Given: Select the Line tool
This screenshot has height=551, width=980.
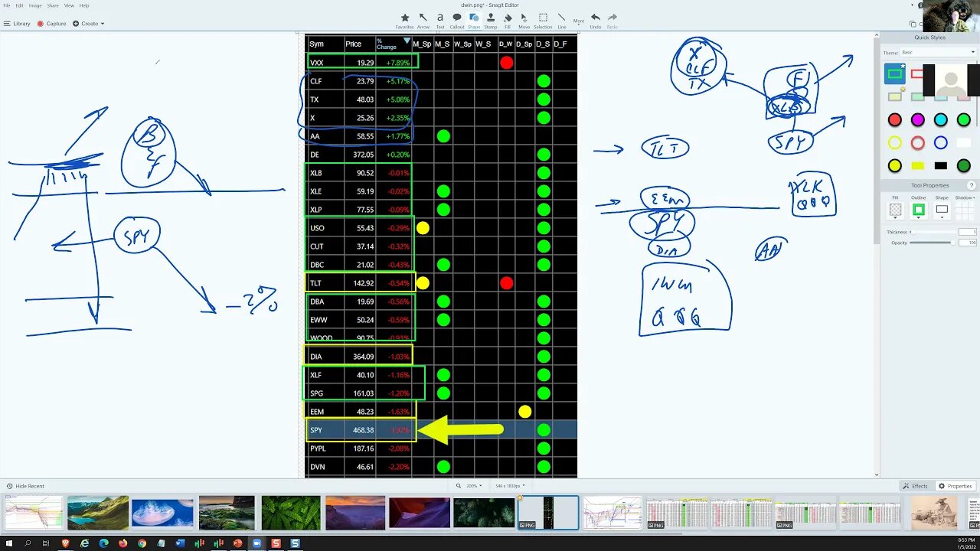Looking at the screenshot, I should pos(561,20).
